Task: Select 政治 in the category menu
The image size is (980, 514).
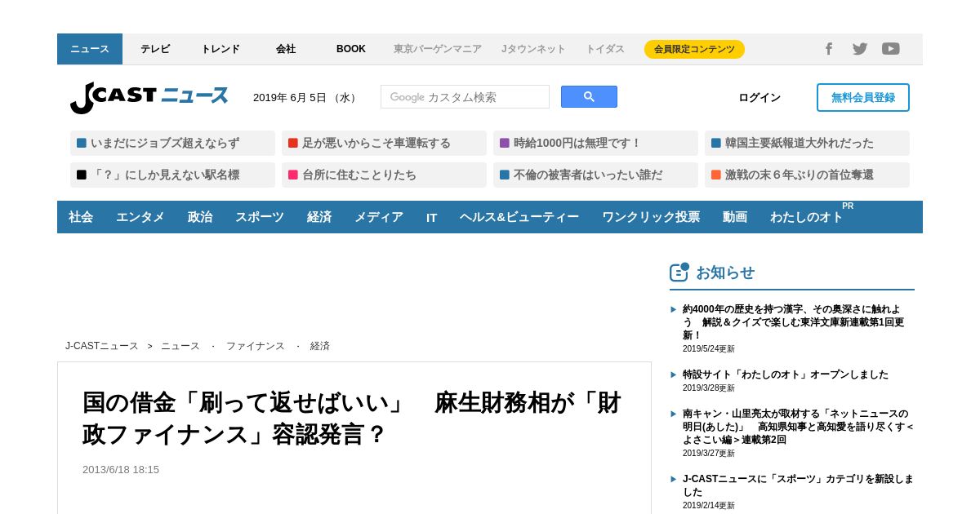Action: (200, 217)
